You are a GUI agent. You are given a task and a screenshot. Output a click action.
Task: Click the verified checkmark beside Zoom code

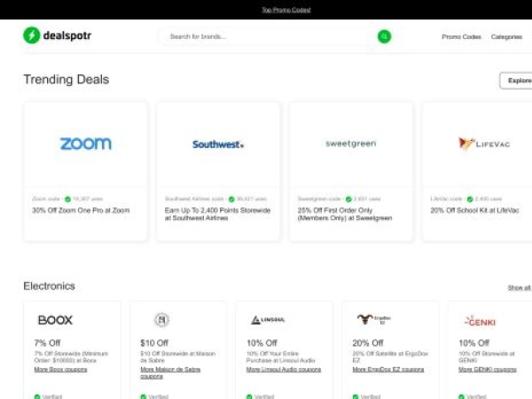pos(68,199)
